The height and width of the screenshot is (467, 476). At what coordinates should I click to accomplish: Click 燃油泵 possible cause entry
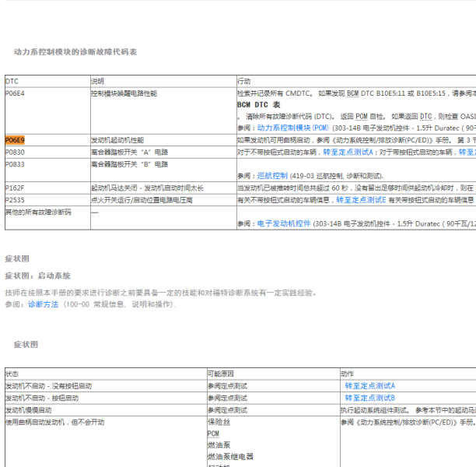pos(219,445)
